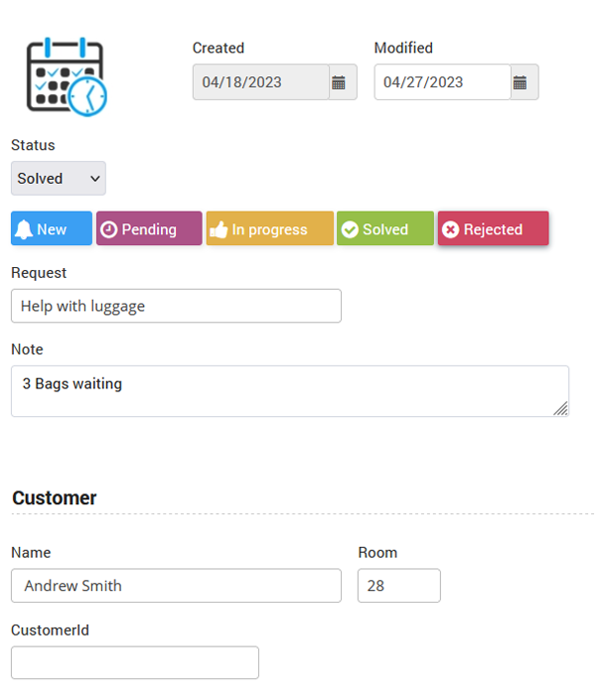Focus the empty CustomerId field
This screenshot has height=700, width=596.
(134, 662)
